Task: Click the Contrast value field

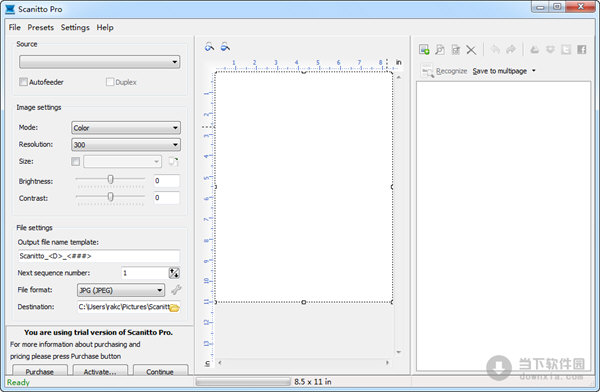Action: [166, 198]
